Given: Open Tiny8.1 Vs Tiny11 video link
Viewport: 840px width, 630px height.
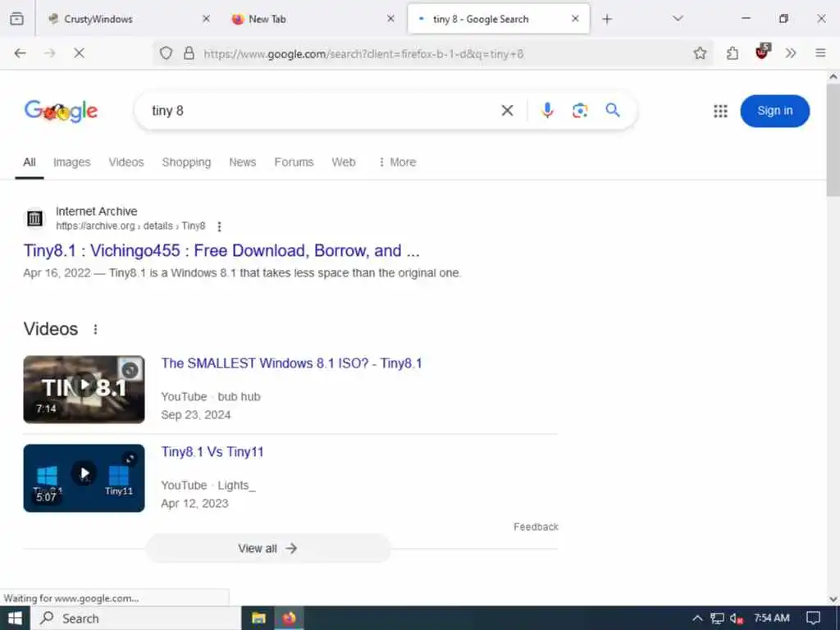Looking at the screenshot, I should 212,452.
